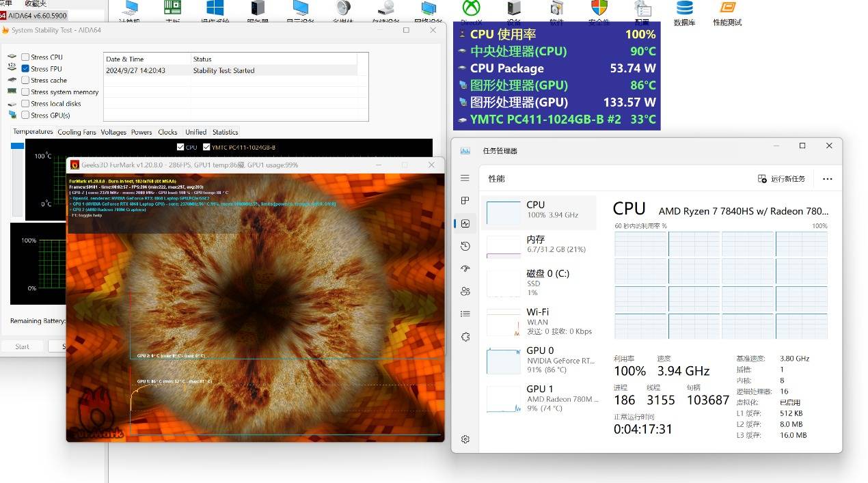The image size is (868, 483).
Task: Open the 软件 software icon in AIDA64
Action: coord(557,8)
